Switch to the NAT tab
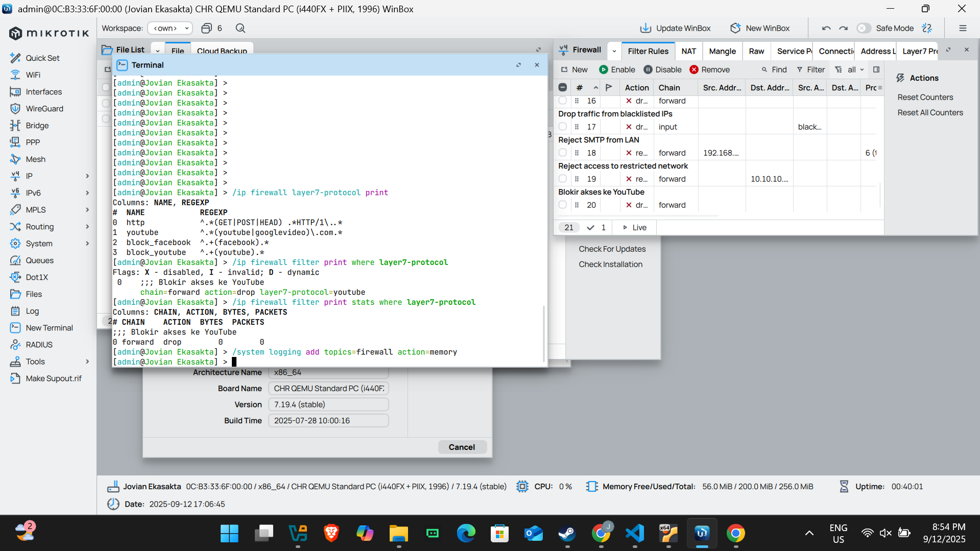This screenshot has height=551, width=980. pyautogui.click(x=688, y=51)
